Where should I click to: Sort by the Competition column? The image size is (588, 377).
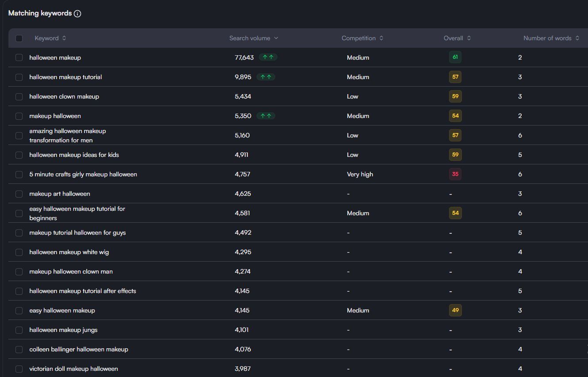(362, 38)
